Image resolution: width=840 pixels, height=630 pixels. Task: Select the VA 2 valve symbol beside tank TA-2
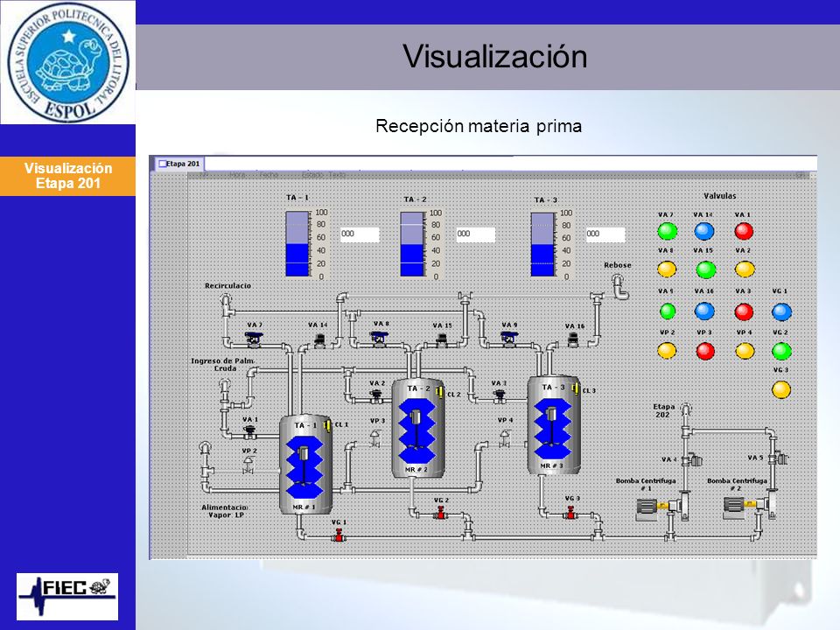click(x=376, y=395)
